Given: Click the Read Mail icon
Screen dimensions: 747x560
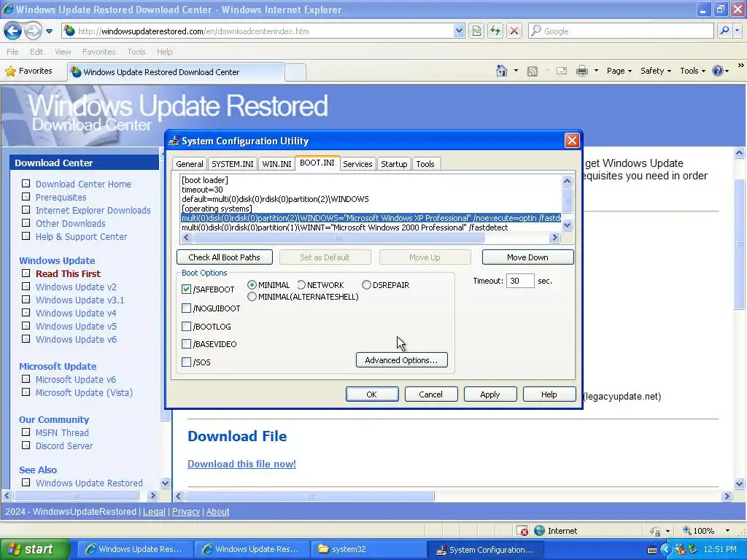Looking at the screenshot, I should click(x=562, y=71).
